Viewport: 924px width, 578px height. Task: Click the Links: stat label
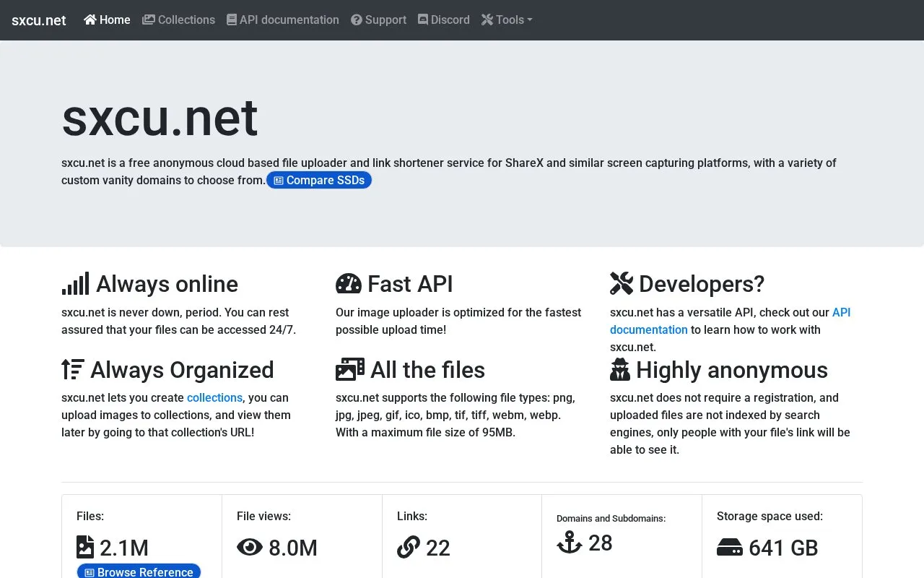pos(412,516)
